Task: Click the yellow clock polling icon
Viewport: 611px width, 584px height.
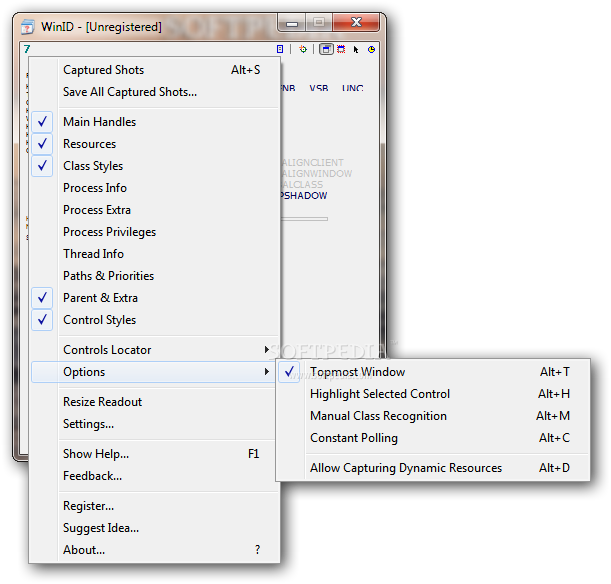Action: [x=371, y=49]
